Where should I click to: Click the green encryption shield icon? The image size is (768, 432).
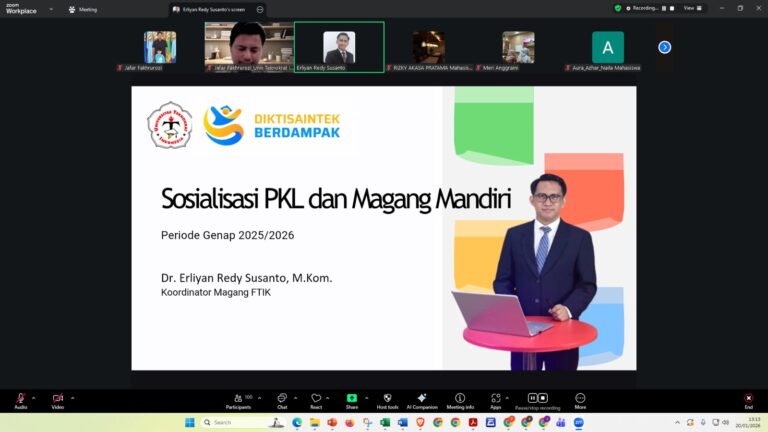(618, 8)
